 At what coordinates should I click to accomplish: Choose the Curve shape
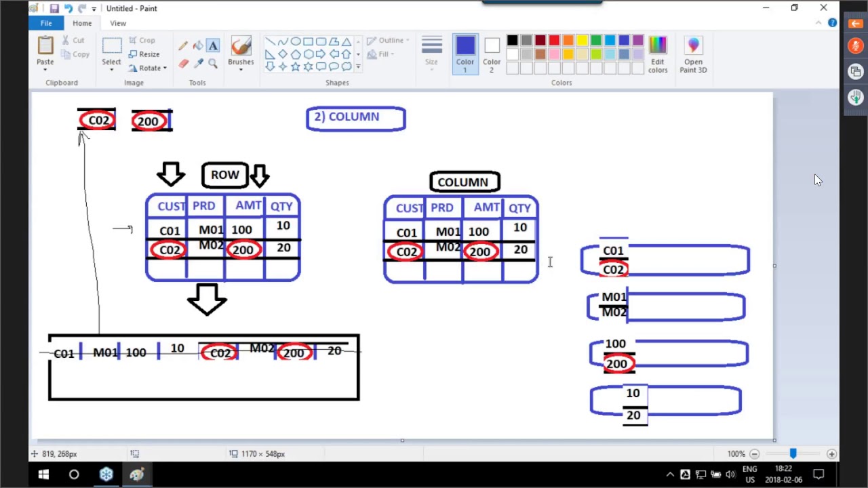pyautogui.click(x=283, y=41)
